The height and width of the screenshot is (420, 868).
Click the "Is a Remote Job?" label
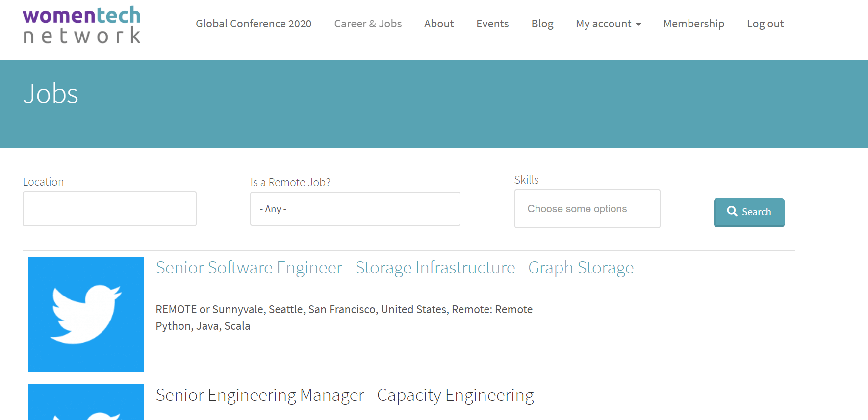click(290, 182)
